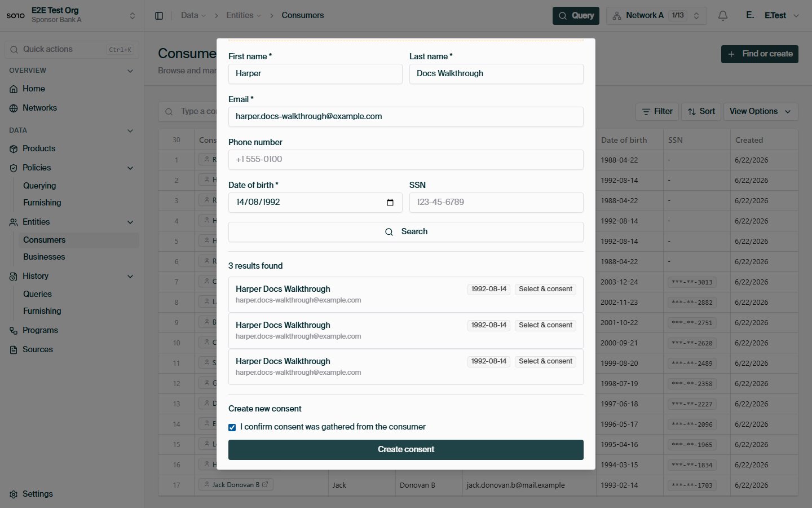This screenshot has height=508, width=812.
Task: Click the Entities people icon
Action: click(x=14, y=222)
